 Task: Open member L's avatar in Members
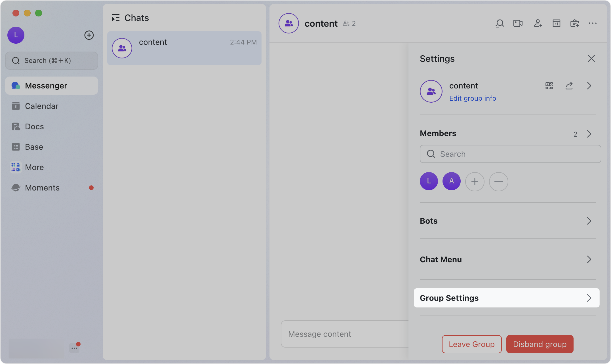(429, 181)
